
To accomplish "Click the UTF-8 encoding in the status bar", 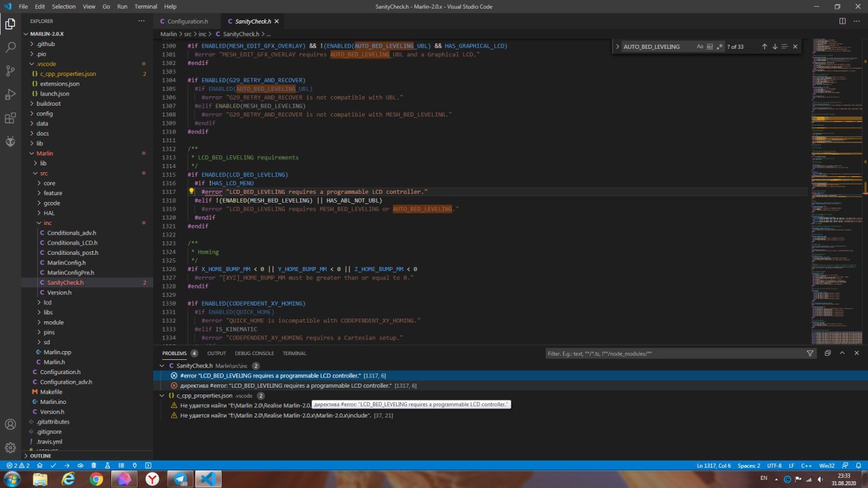I will (x=774, y=466).
